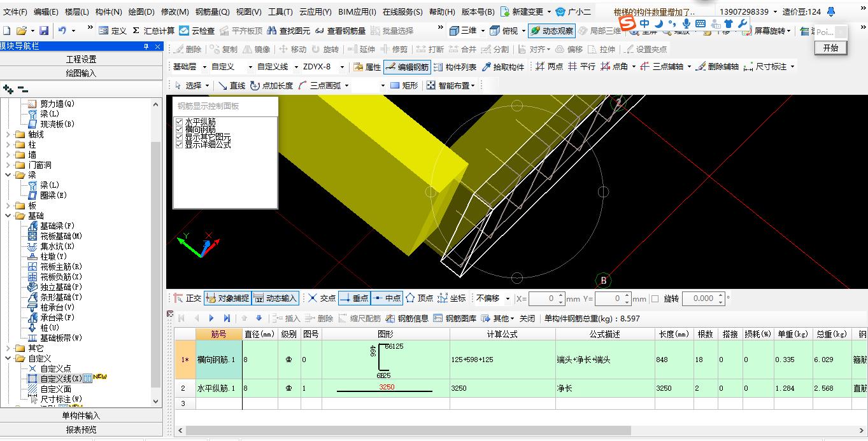Open the 构件(N) menu
This screenshot has width=868, height=441.
coord(108,11)
